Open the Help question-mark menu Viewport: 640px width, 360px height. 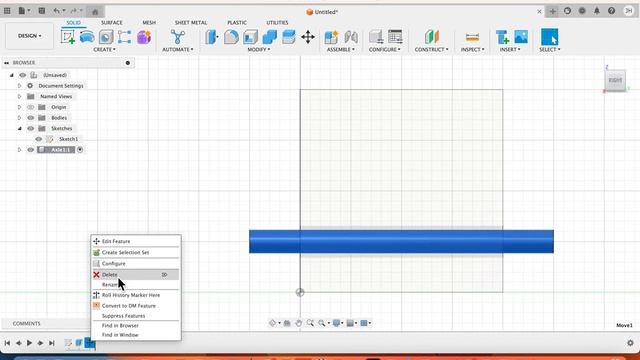pyautogui.click(x=611, y=11)
